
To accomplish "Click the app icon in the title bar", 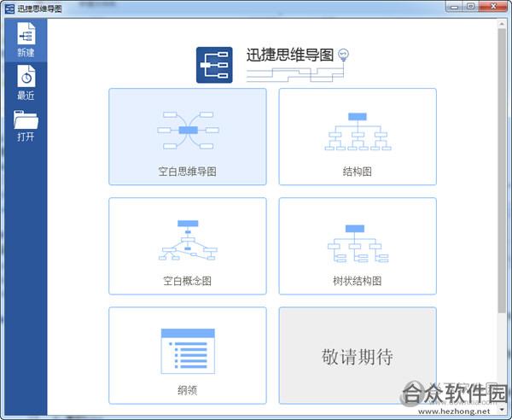I will click(x=9, y=9).
